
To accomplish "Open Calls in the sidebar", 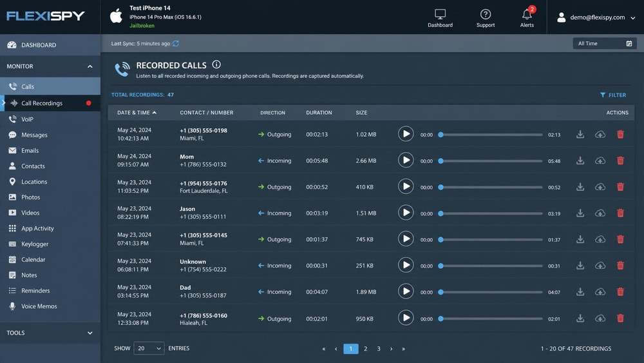I will click(50, 86).
